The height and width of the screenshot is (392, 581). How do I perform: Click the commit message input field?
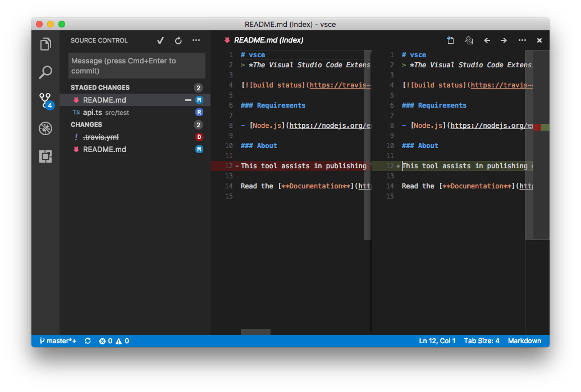click(x=136, y=66)
